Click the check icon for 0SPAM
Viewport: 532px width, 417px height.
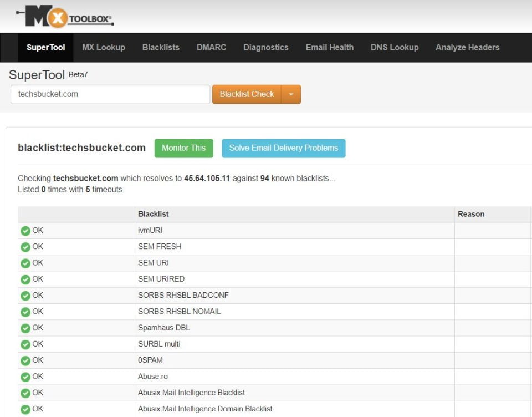click(25, 360)
